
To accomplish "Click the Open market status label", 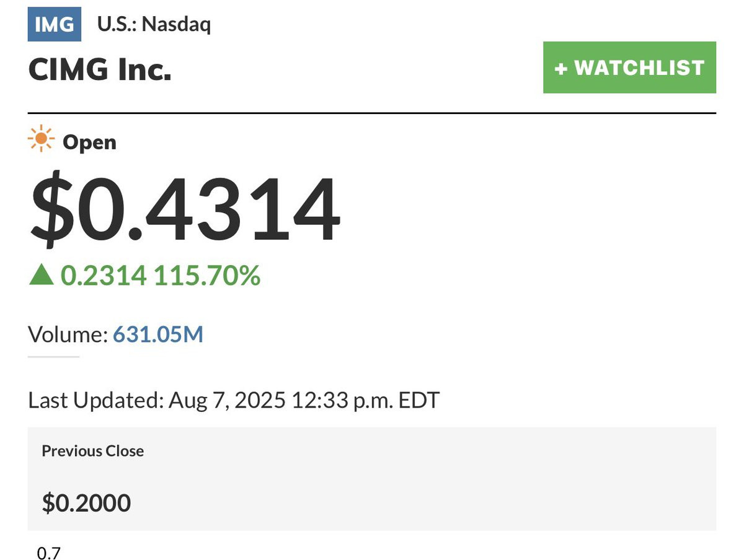I will point(89,142).
